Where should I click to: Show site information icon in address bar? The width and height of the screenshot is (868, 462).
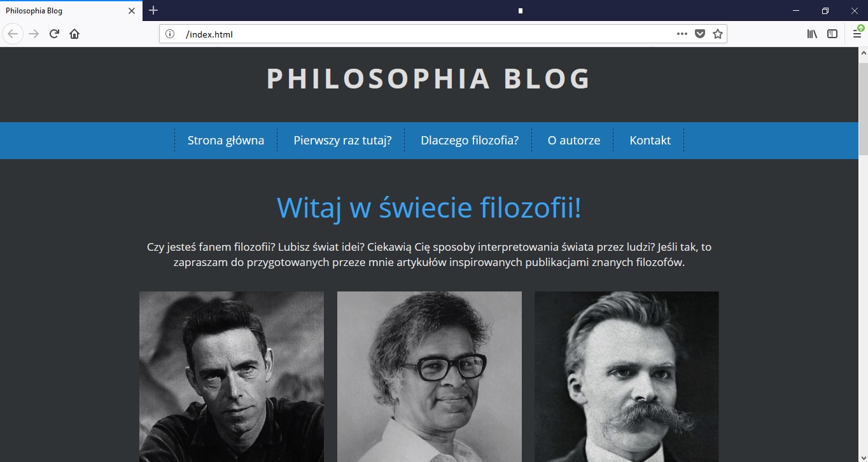[x=170, y=34]
